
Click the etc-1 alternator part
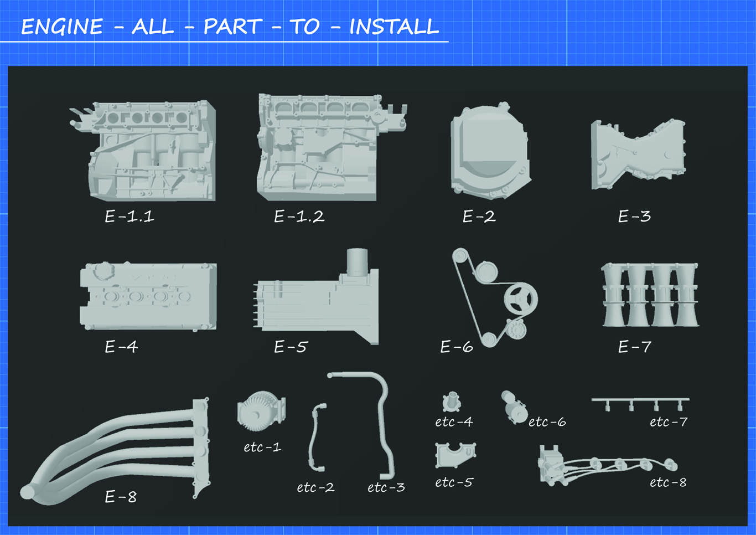(261, 411)
